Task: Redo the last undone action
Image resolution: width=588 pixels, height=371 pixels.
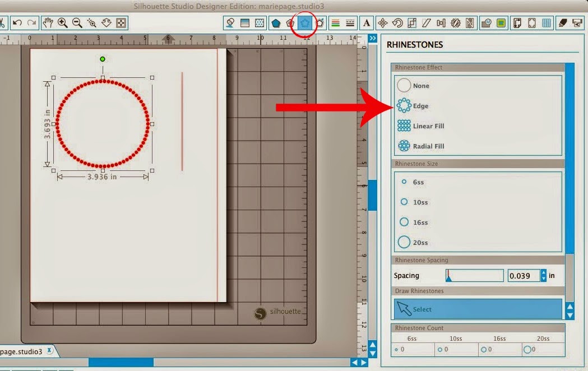Action: (x=33, y=23)
